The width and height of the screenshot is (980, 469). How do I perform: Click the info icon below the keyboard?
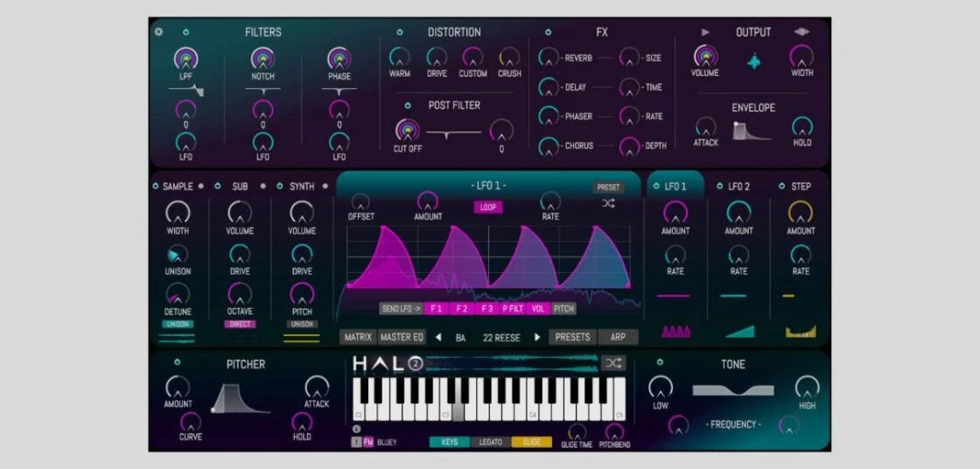356,430
